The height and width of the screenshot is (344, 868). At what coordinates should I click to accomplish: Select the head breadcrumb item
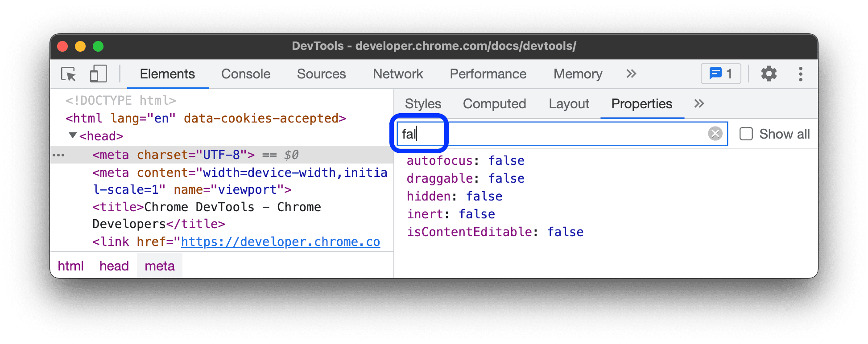[x=114, y=266]
